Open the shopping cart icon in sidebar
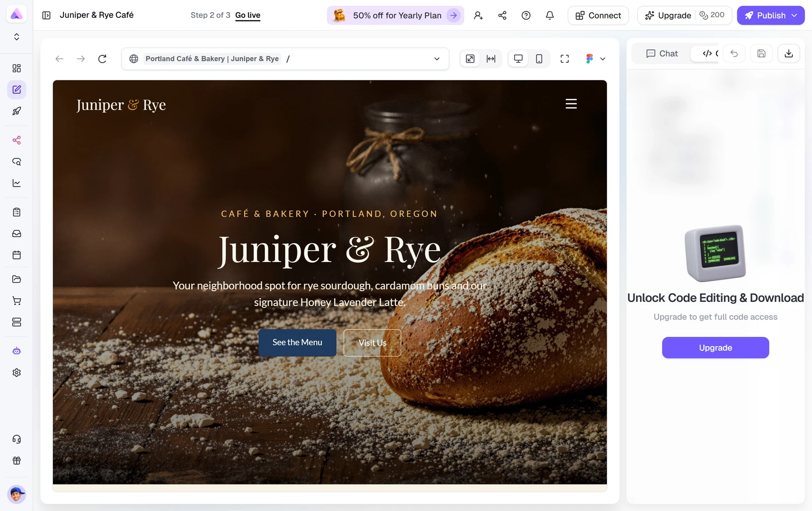 17,301
